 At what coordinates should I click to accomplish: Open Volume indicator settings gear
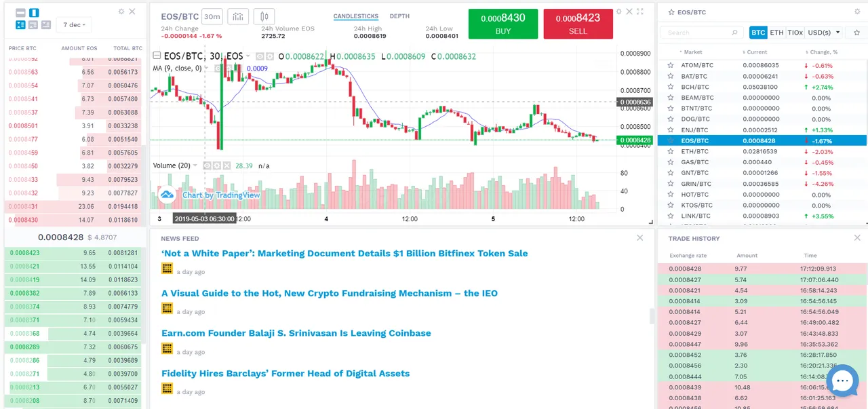click(x=217, y=165)
